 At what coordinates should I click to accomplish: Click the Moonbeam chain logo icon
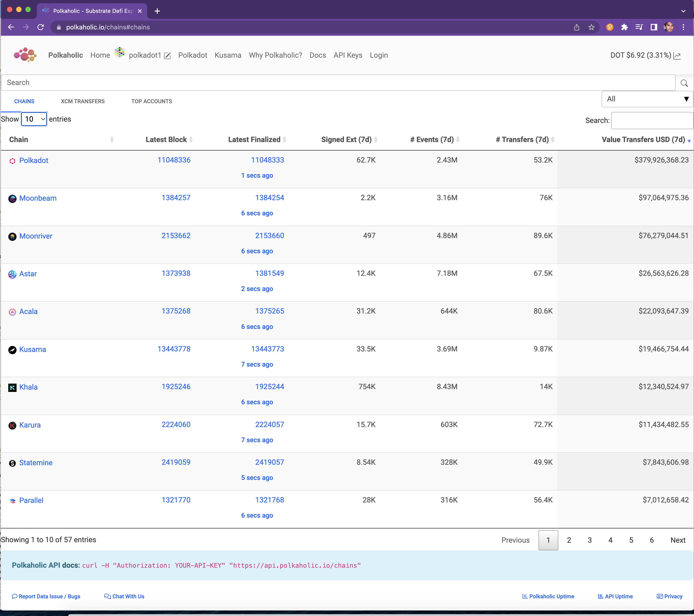tap(12, 199)
